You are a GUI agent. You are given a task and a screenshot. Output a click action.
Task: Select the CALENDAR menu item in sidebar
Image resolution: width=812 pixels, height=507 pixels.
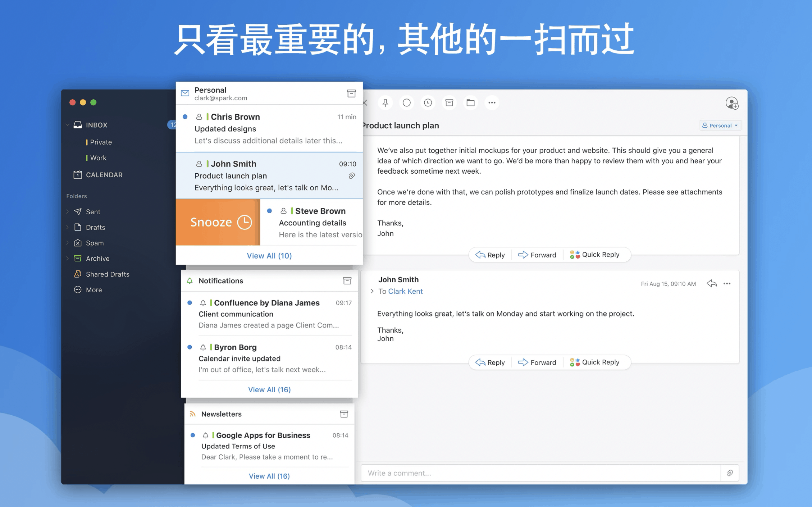pos(105,174)
